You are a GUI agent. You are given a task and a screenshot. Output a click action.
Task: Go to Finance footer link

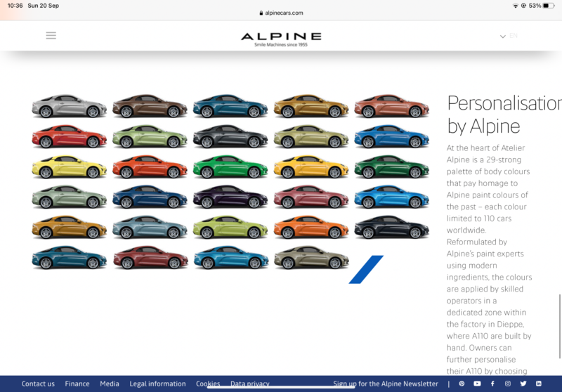pos(77,384)
